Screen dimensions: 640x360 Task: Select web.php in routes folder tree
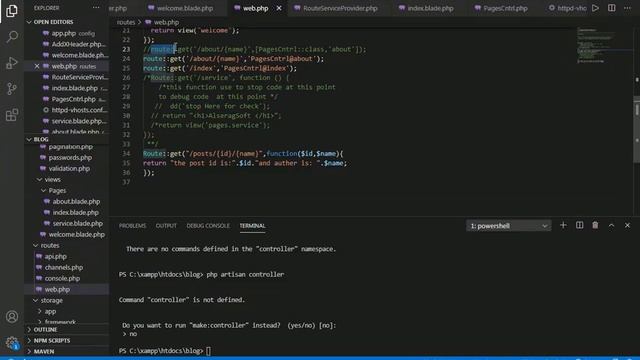point(67,289)
